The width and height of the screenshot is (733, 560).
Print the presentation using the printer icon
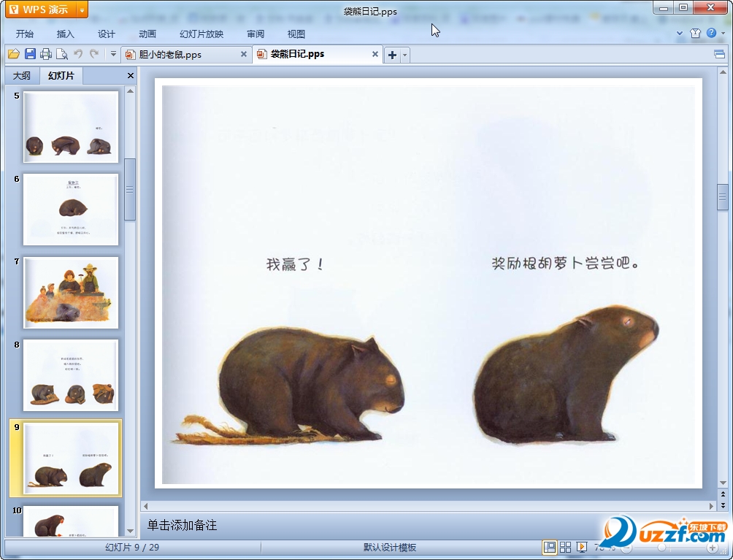46,54
